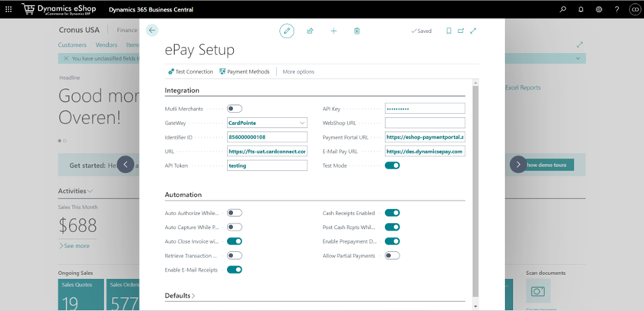Go back with the arrow button
Screen dimensions: 644x311
coord(152,30)
